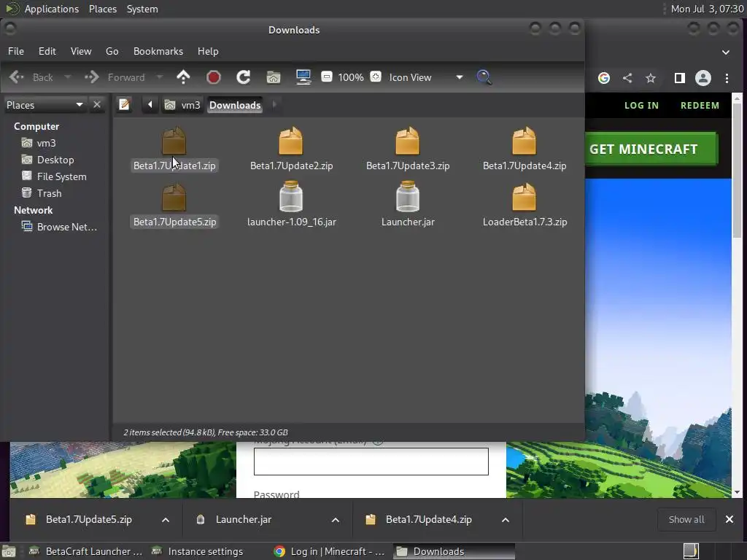The image size is (747, 560).
Task: Click the Mojang account email field
Action: (371, 461)
